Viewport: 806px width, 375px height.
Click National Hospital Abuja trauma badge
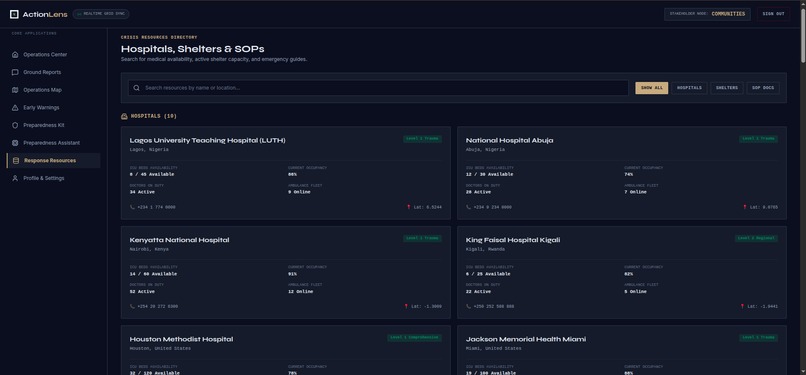pyautogui.click(x=759, y=139)
